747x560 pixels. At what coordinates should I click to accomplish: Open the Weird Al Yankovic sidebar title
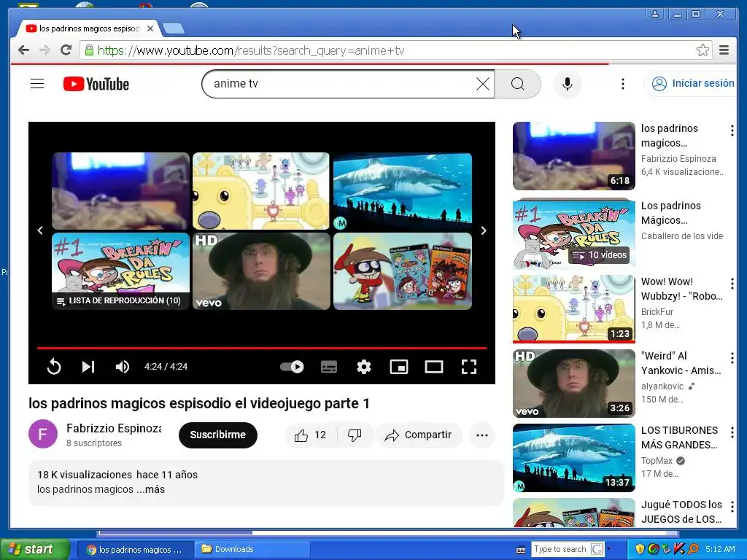tap(681, 363)
